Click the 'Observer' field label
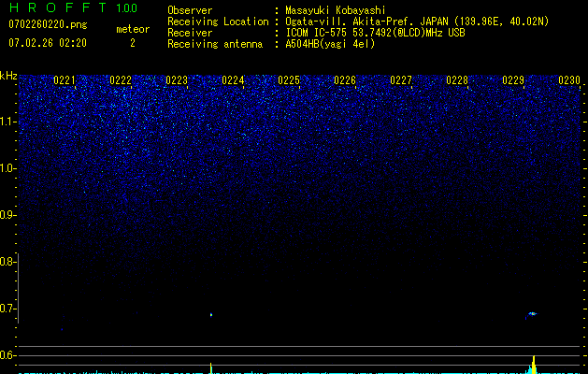This screenshot has width=588, height=374. pyautogui.click(x=190, y=10)
